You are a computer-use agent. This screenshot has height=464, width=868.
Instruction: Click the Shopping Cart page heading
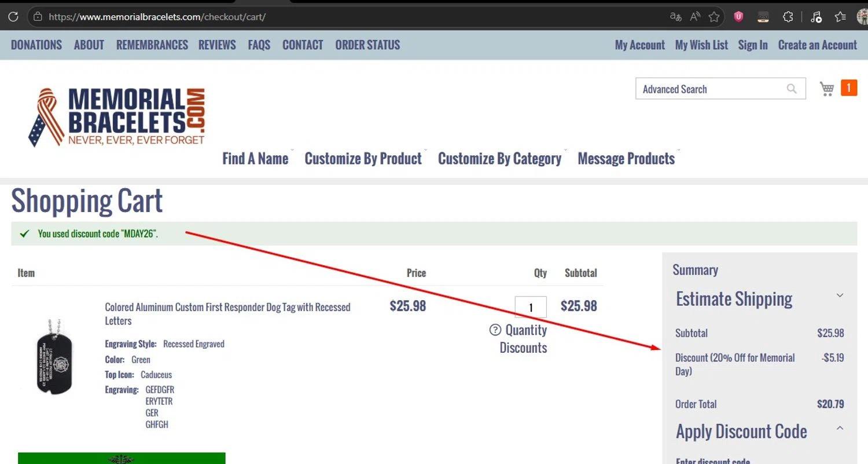(x=87, y=201)
